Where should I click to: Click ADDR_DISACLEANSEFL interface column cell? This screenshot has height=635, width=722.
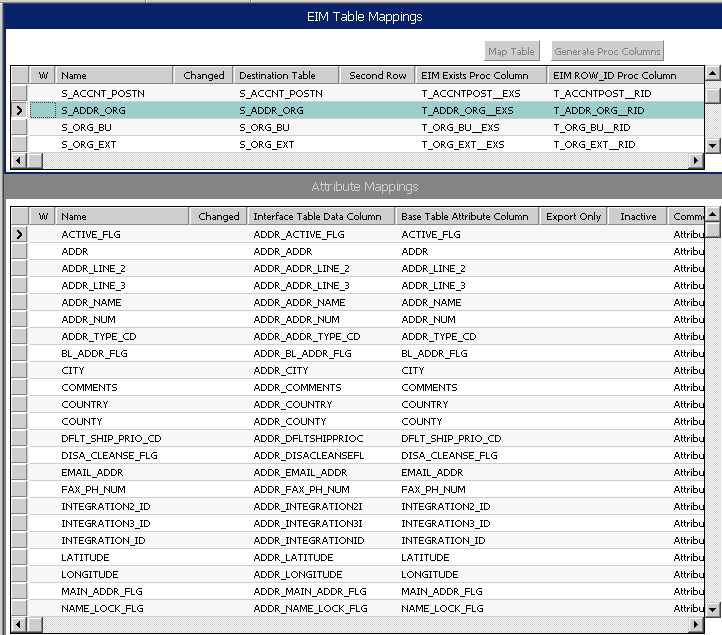(309, 456)
